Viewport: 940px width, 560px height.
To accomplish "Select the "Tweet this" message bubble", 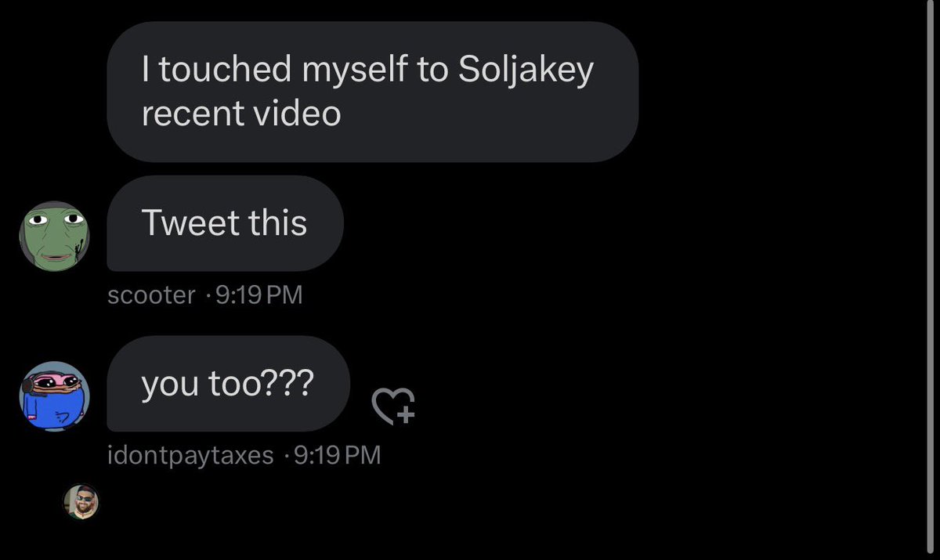I will pyautogui.click(x=225, y=223).
